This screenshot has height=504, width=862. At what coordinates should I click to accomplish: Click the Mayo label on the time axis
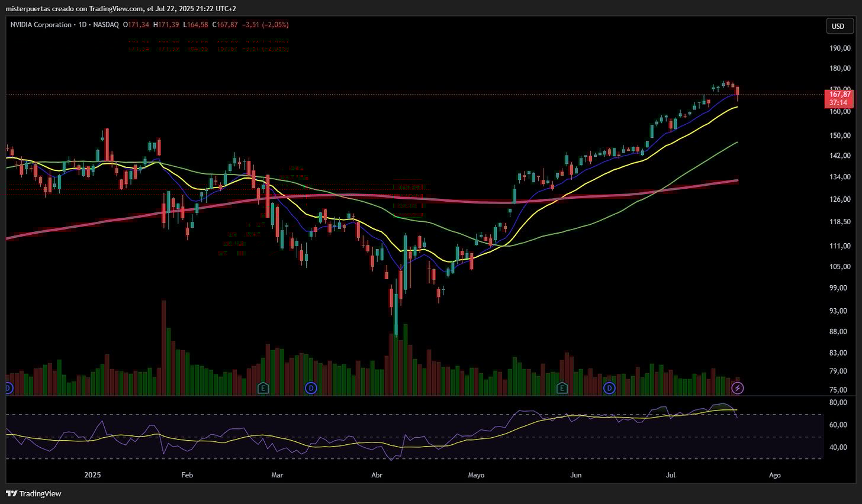click(476, 475)
